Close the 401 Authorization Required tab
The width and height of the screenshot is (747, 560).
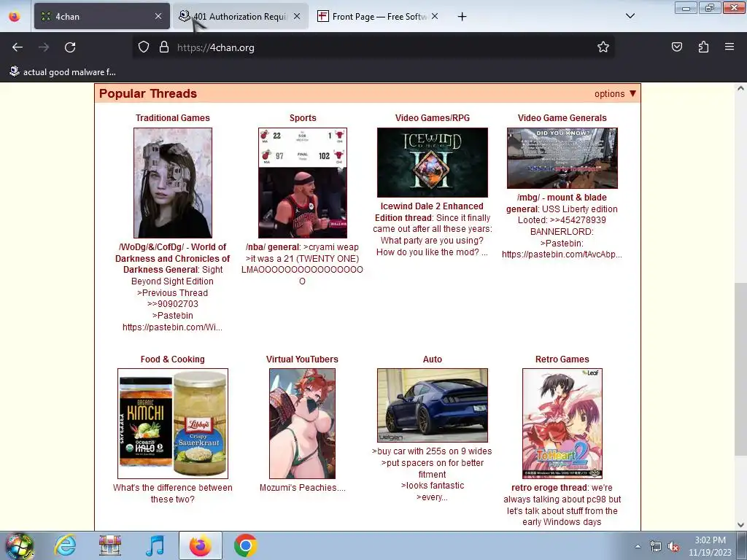[x=297, y=16]
